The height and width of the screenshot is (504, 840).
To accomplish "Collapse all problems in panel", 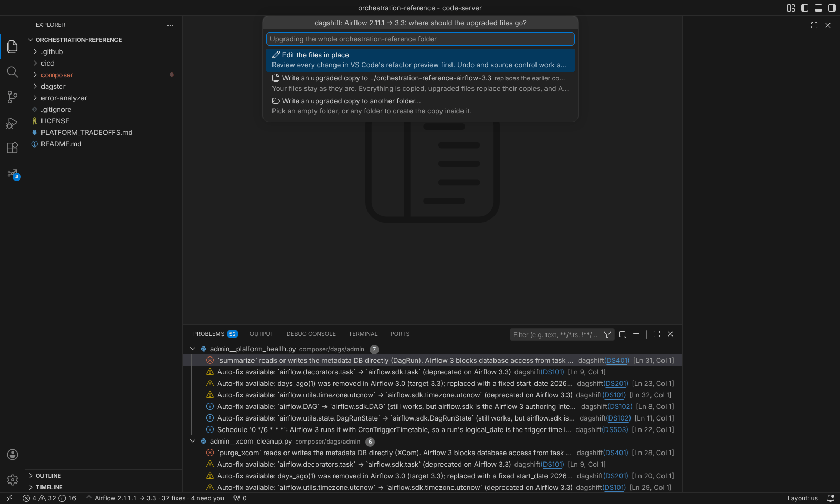I will [623, 334].
